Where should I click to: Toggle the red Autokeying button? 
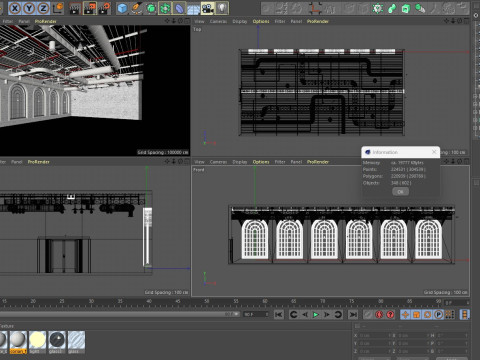coord(379,314)
